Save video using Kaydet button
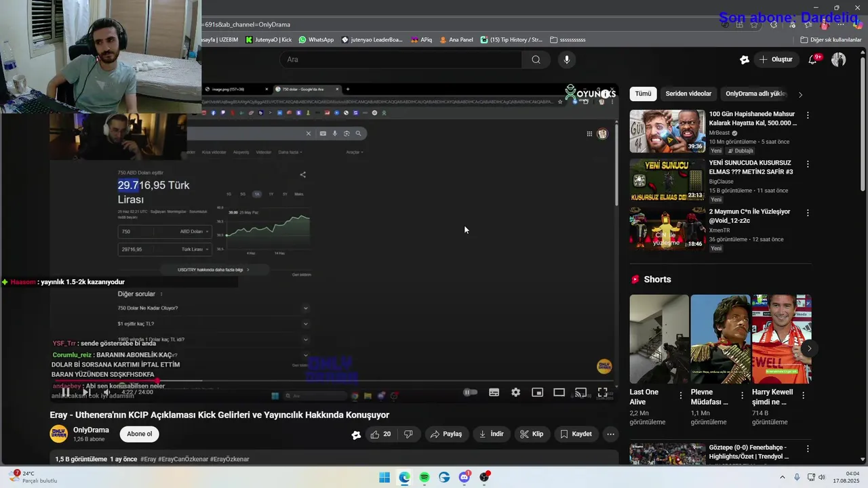868x488 pixels. tap(576, 434)
